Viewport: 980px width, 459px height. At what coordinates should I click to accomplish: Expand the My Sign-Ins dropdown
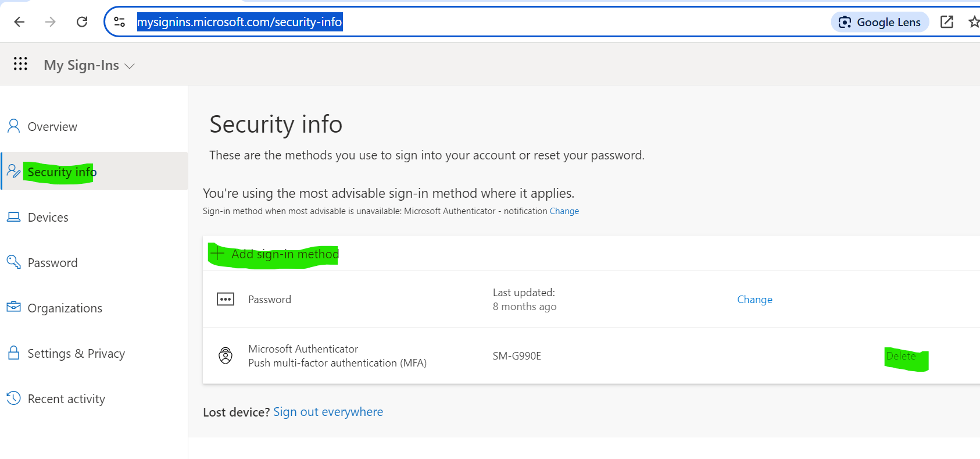(x=89, y=65)
